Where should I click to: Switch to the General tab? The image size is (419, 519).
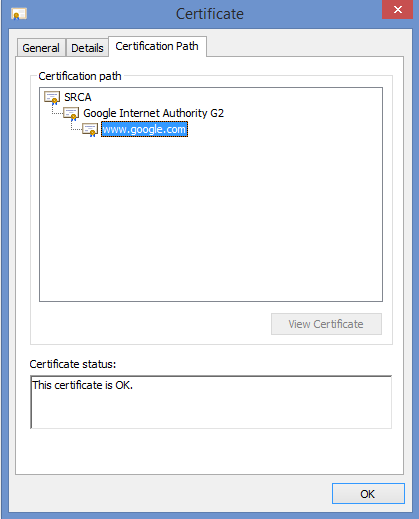[41, 48]
